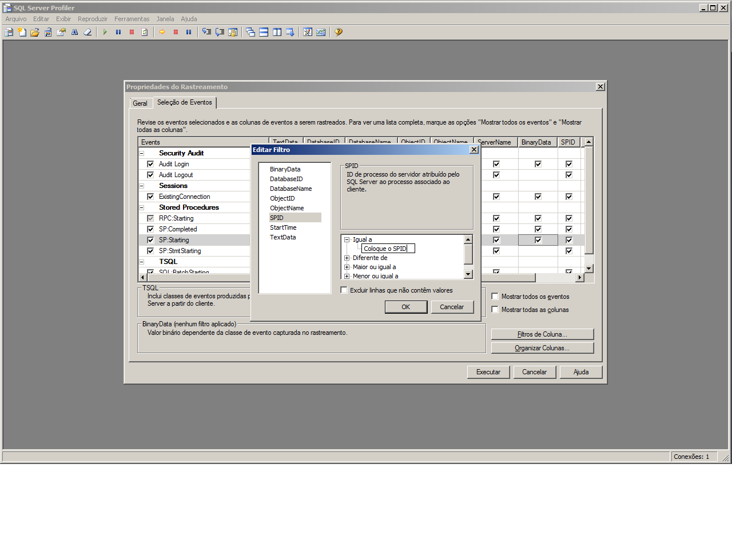Toggle the SP:StmtStarting event checkbox
The height and width of the screenshot is (560, 732).
click(x=150, y=251)
